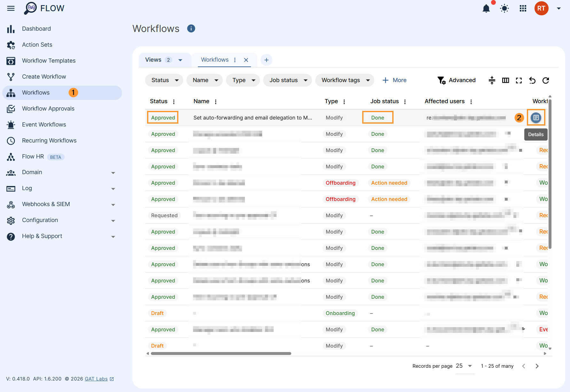Open Event Workflows from the sidebar
Viewport: 570px width, 392px height.
[44, 124]
